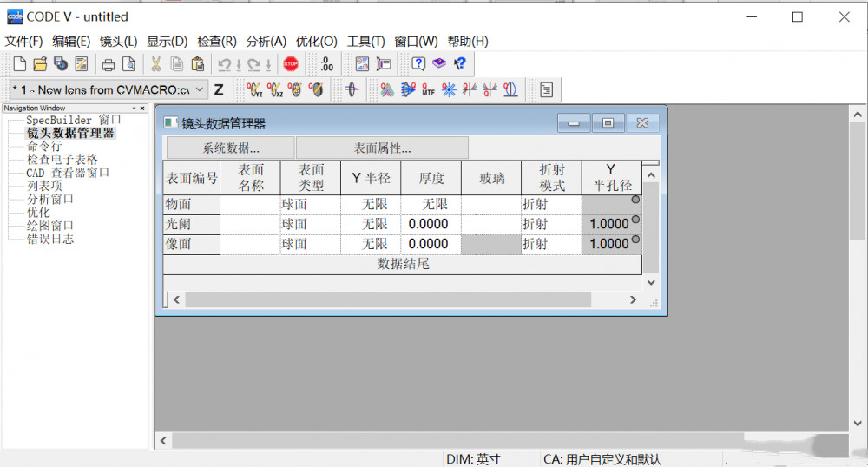Click the red STOP icon

[291, 64]
